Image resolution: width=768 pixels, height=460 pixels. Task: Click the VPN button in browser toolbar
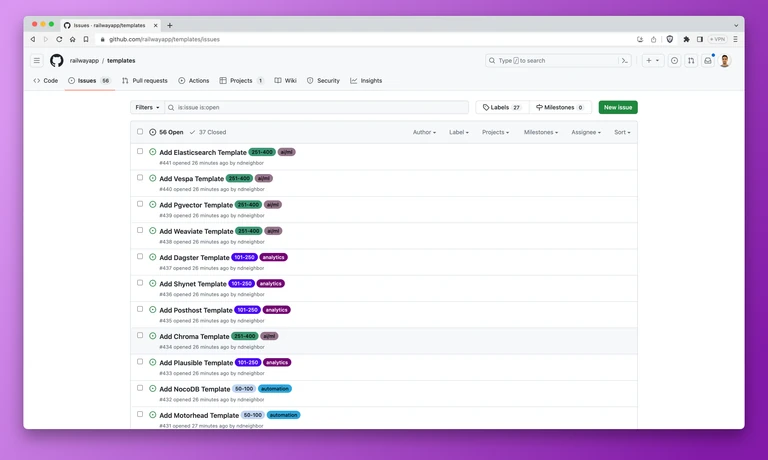click(x=718, y=39)
